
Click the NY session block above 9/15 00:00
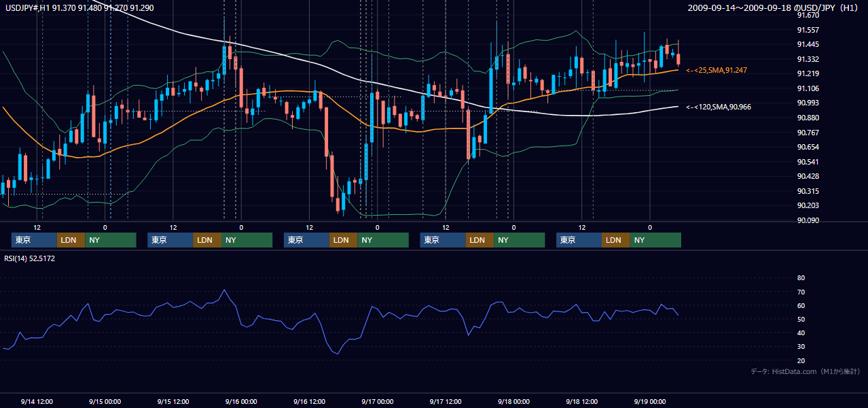coord(111,240)
